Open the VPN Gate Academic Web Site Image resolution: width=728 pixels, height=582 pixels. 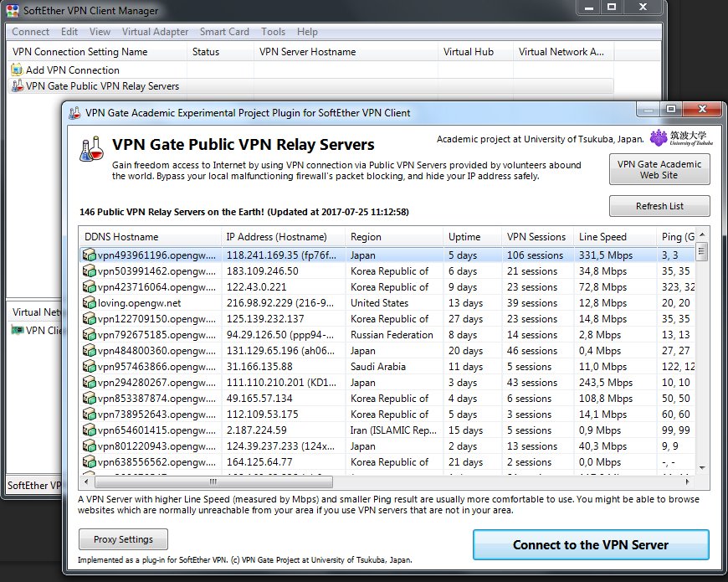659,169
